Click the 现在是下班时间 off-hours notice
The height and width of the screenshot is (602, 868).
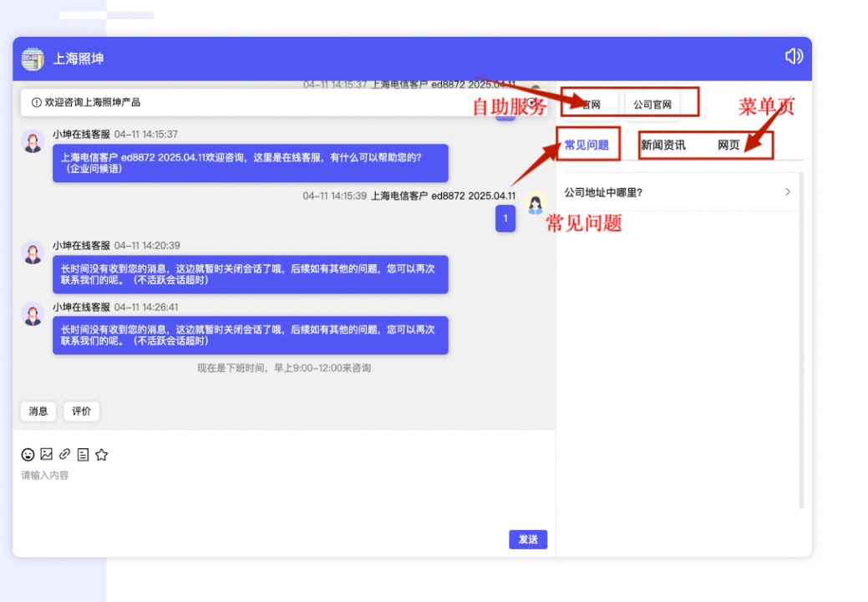coord(284,368)
